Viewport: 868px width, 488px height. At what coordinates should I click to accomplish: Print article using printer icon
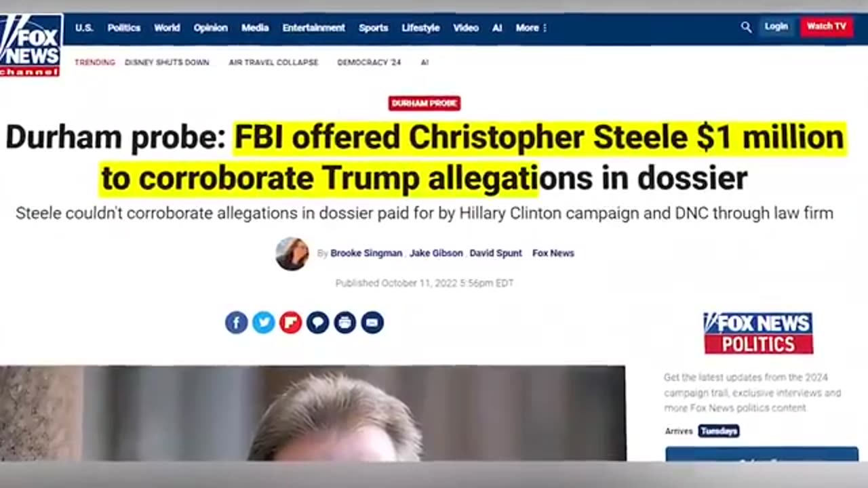tap(344, 323)
